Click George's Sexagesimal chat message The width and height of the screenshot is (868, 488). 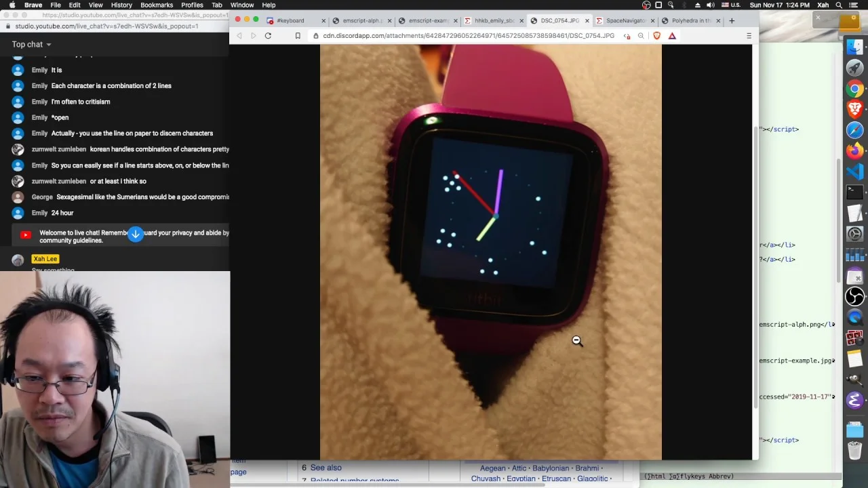coord(143,197)
